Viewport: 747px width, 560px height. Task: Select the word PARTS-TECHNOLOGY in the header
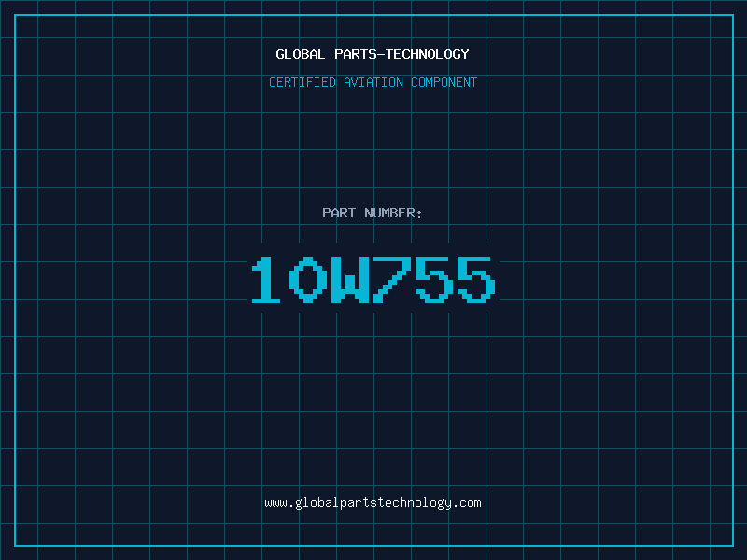(x=402, y=54)
